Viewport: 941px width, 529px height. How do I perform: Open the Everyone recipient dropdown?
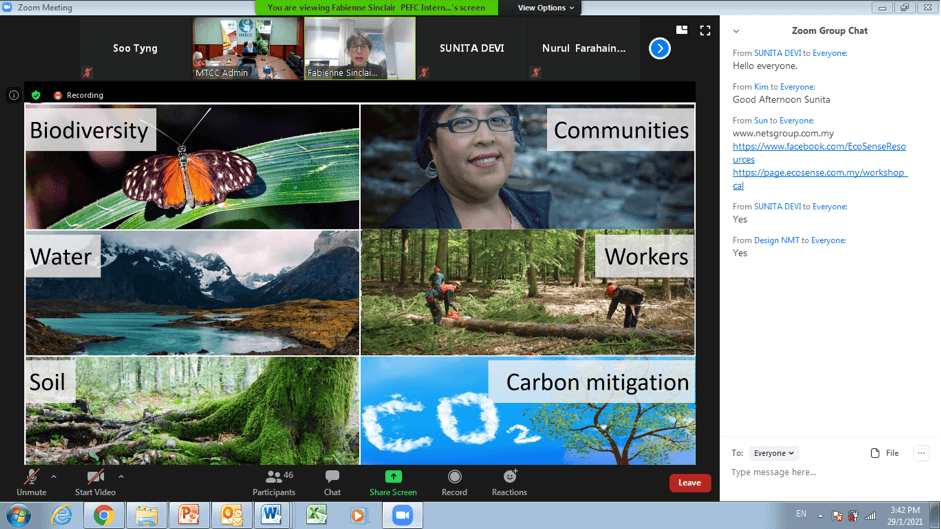click(774, 453)
